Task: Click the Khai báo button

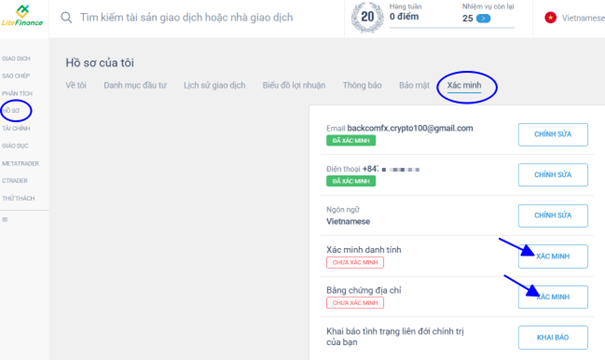Action: (553, 338)
